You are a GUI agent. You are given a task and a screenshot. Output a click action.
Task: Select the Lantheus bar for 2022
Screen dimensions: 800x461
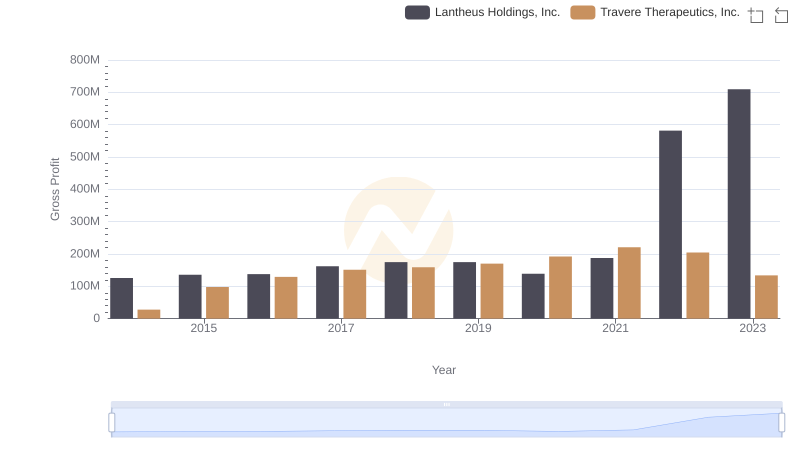pyautogui.click(x=670, y=225)
